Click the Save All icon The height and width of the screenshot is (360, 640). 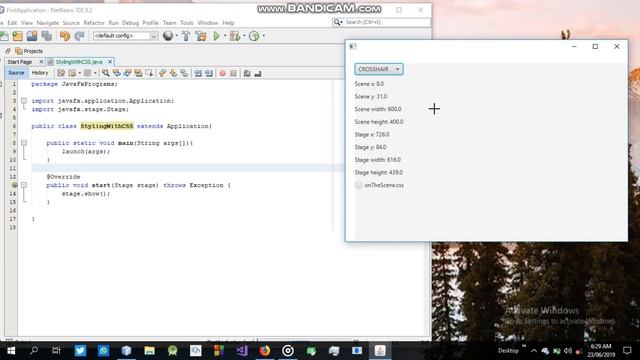click(47, 36)
